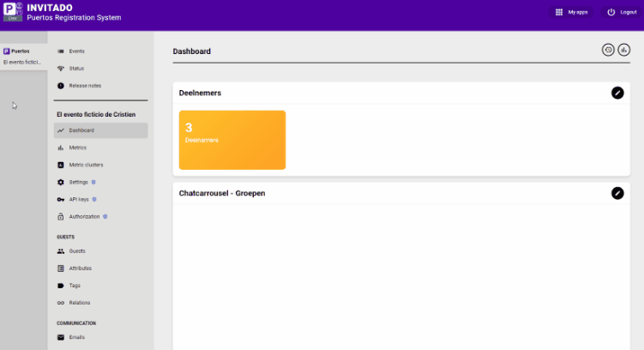Open the My apps grid icon

tap(559, 12)
